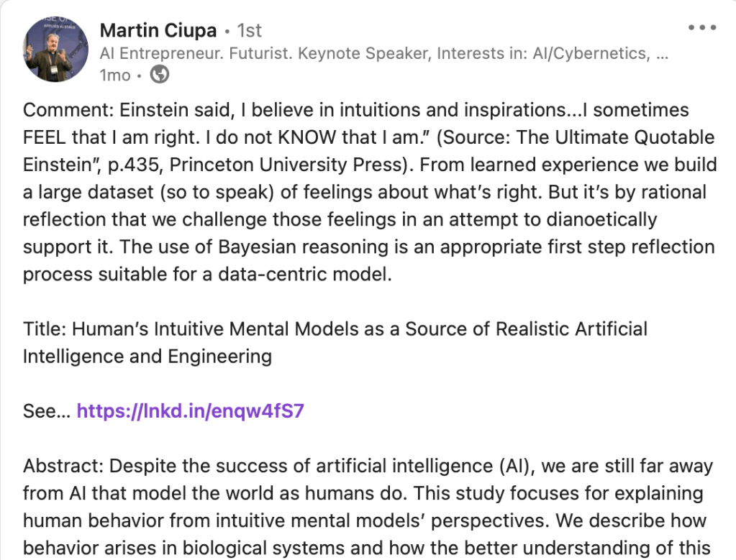The width and height of the screenshot is (736, 560).
Task: Click the 1mo post timestamp
Action: [115, 75]
